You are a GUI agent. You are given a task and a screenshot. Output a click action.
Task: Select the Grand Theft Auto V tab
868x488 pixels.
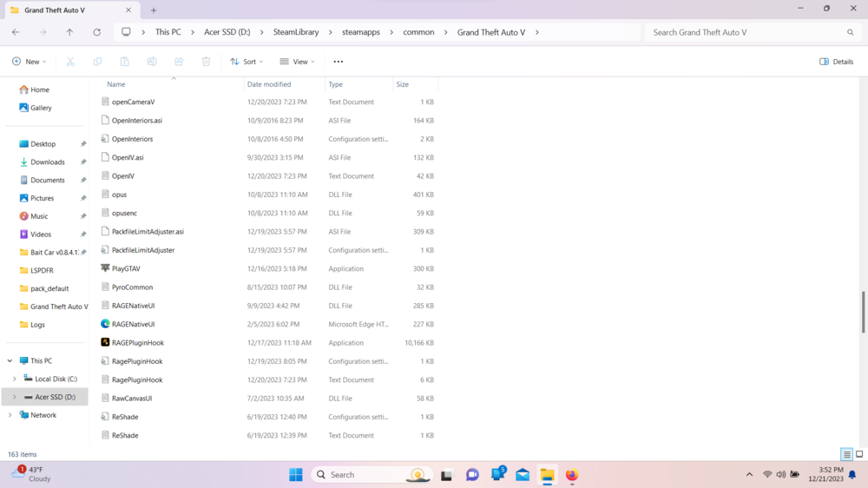71,10
